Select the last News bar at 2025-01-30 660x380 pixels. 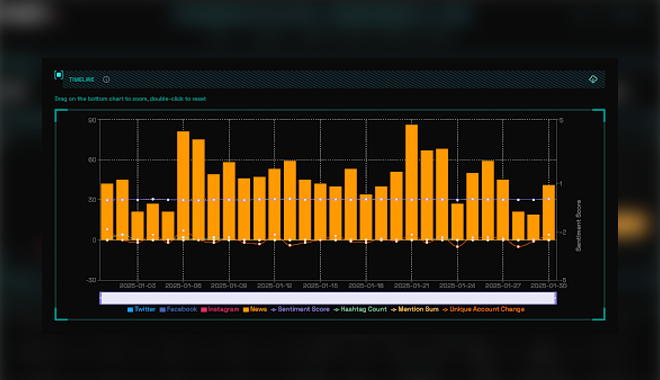click(548, 213)
